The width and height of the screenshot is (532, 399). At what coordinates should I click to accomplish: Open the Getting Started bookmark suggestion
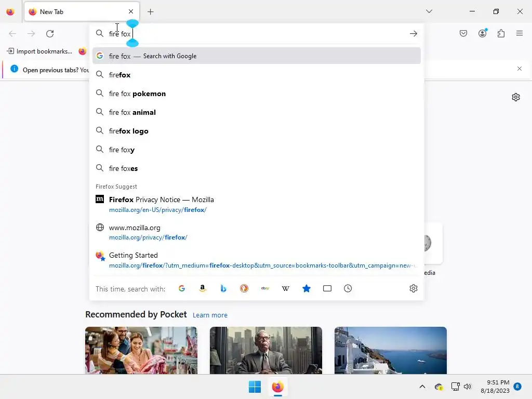pyautogui.click(x=257, y=260)
